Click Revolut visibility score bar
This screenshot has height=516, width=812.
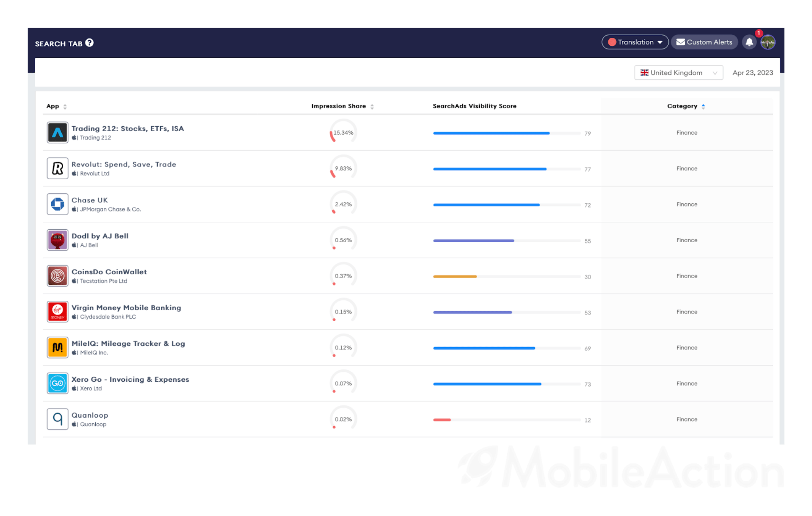point(507,169)
